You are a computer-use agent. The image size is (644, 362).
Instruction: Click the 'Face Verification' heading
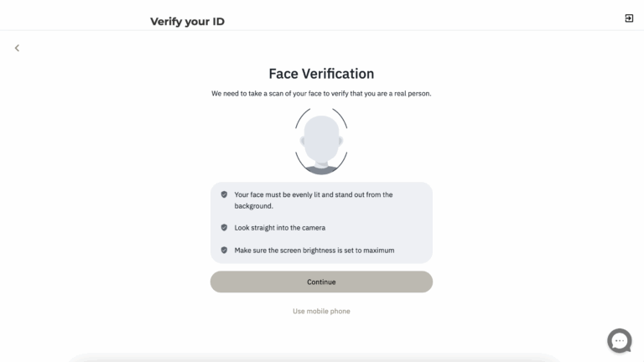(x=321, y=74)
